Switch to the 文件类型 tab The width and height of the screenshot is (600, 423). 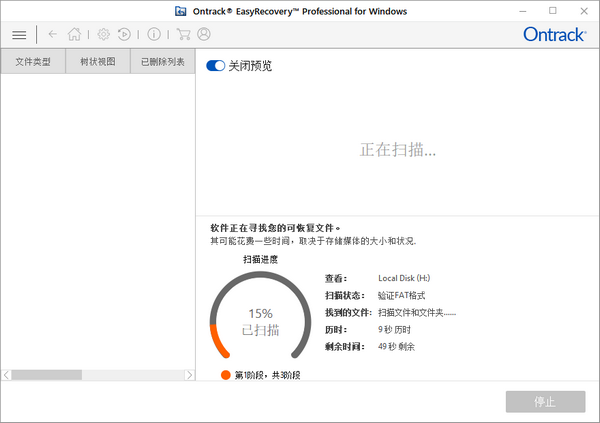coord(33,61)
